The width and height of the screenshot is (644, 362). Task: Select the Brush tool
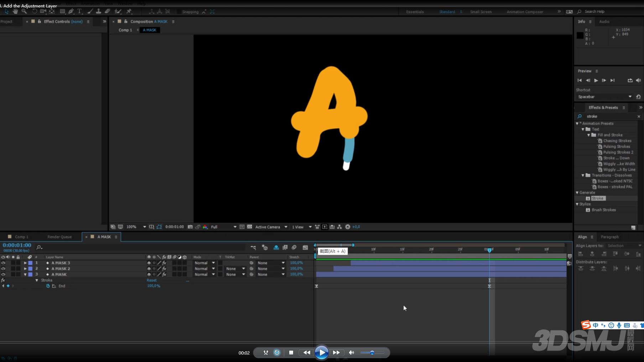coord(90,11)
